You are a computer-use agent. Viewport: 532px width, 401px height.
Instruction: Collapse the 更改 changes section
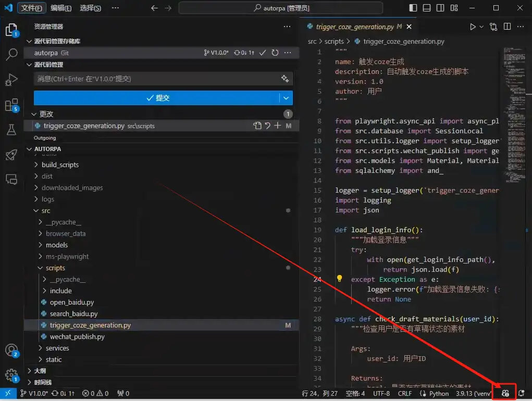(x=34, y=114)
